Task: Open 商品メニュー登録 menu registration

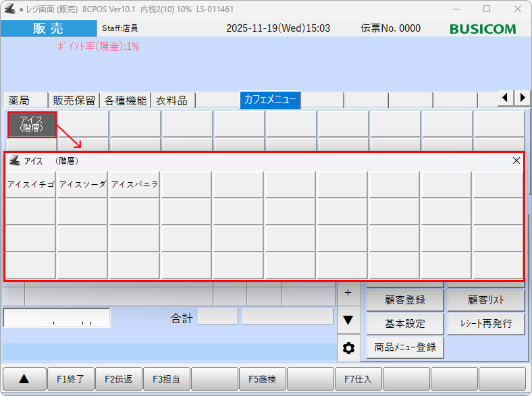Action: [405, 347]
